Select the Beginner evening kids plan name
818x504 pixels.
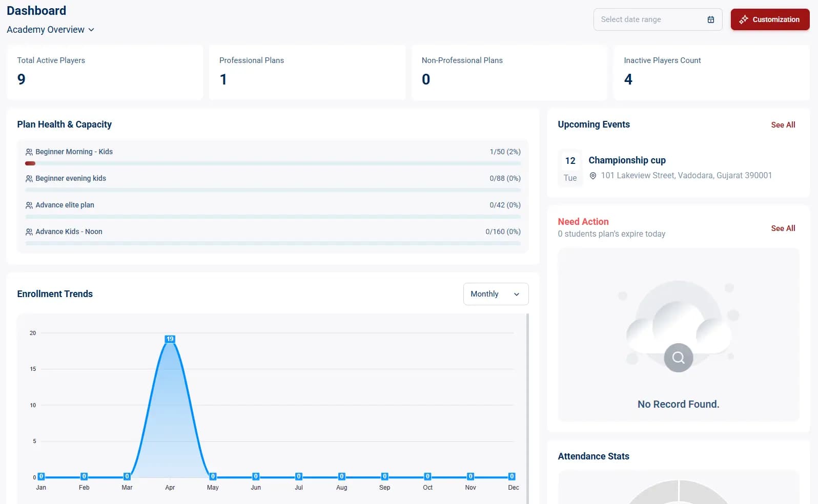click(71, 179)
